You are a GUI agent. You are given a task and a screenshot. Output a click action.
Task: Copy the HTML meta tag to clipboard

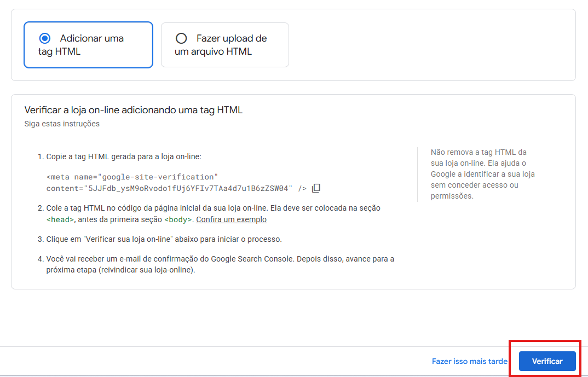pyautogui.click(x=316, y=188)
